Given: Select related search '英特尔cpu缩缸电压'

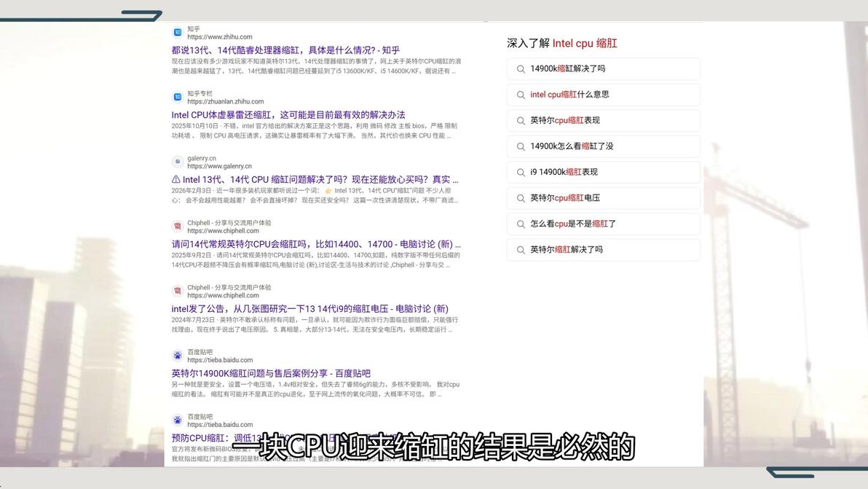Looking at the screenshot, I should coord(603,197).
